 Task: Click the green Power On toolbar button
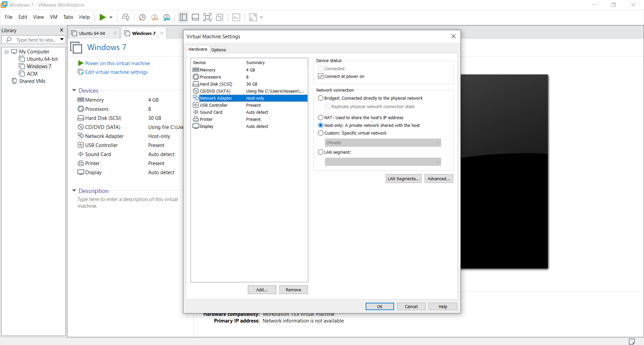point(103,17)
